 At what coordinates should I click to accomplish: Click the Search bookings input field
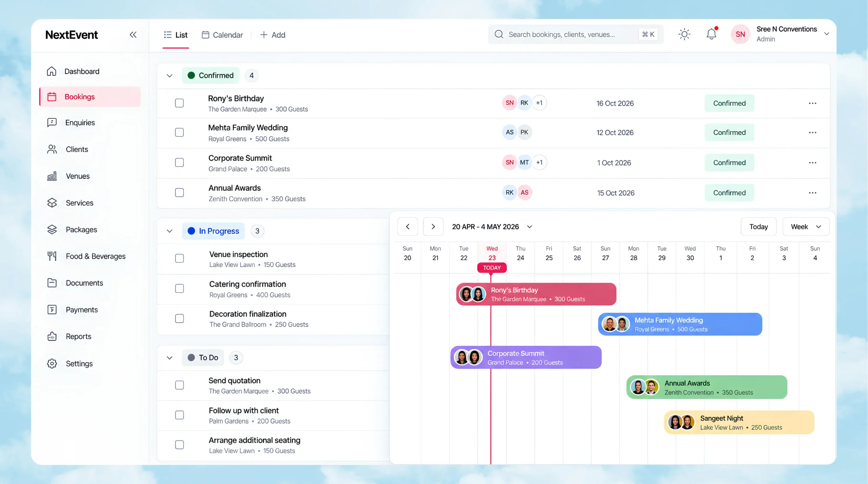[576, 34]
